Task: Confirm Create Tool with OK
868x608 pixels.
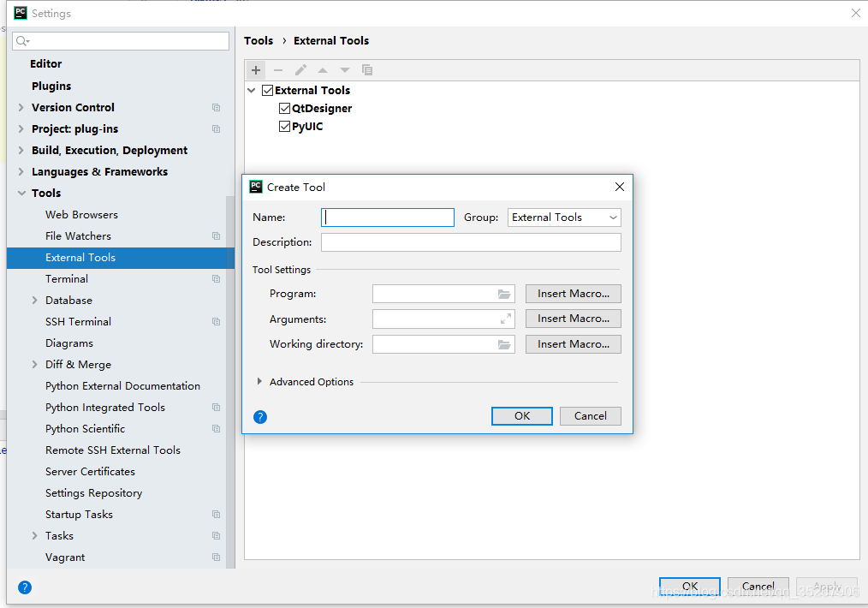Action: [x=521, y=416]
